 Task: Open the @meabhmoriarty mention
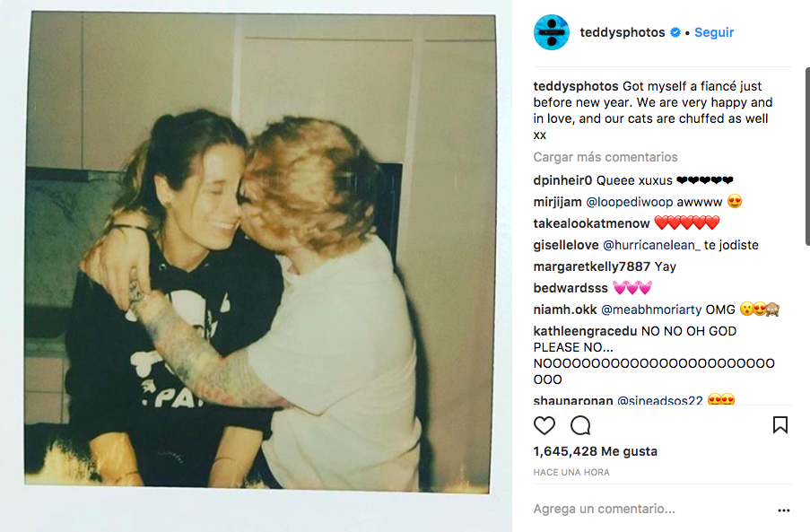click(x=651, y=310)
